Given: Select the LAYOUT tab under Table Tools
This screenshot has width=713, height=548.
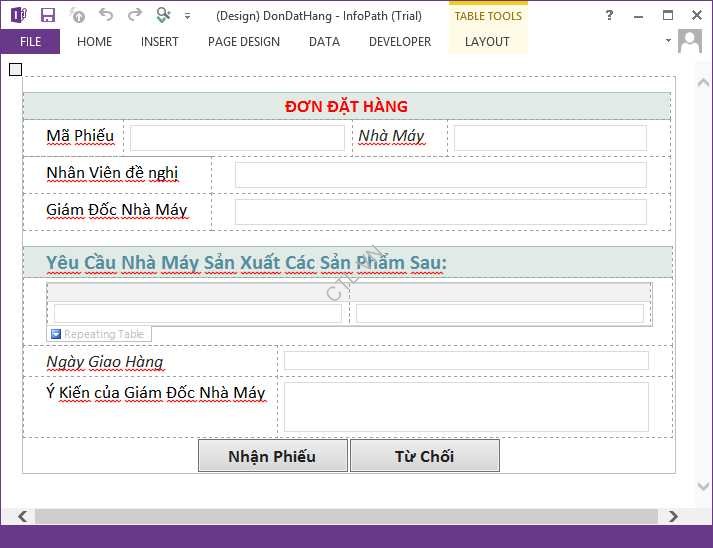Looking at the screenshot, I should 487,42.
